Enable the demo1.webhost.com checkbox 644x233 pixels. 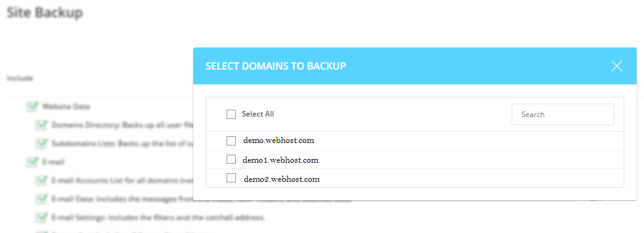click(x=231, y=160)
